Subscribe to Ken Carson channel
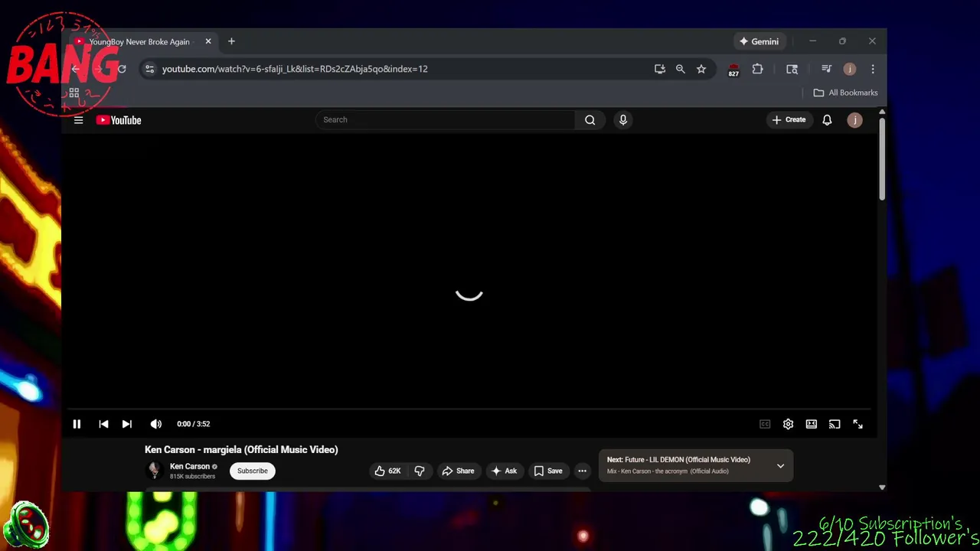Viewport: 980px width, 551px height. pyautogui.click(x=253, y=471)
